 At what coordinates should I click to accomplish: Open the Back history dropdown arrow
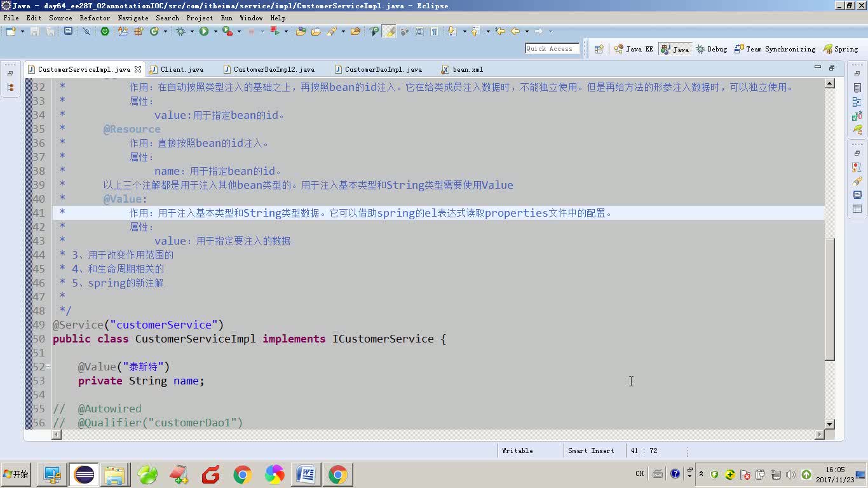(x=527, y=31)
